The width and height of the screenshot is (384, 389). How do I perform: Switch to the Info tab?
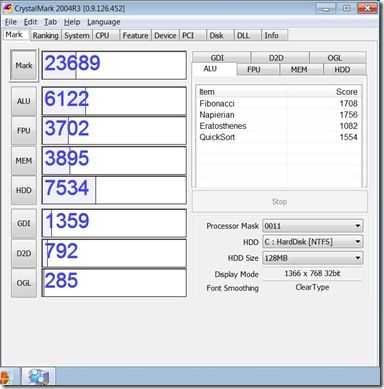click(x=274, y=35)
